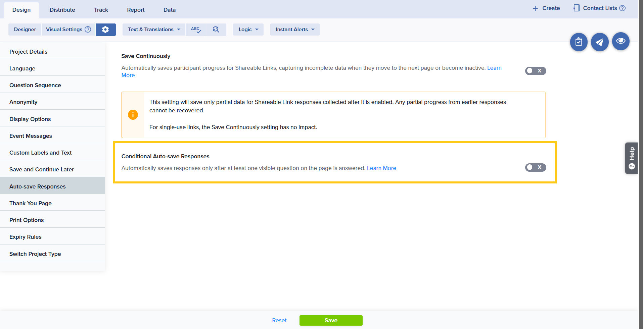Viewport: 644px width, 329px height.
Task: Click the Visual Settings help question icon
Action: point(88,30)
